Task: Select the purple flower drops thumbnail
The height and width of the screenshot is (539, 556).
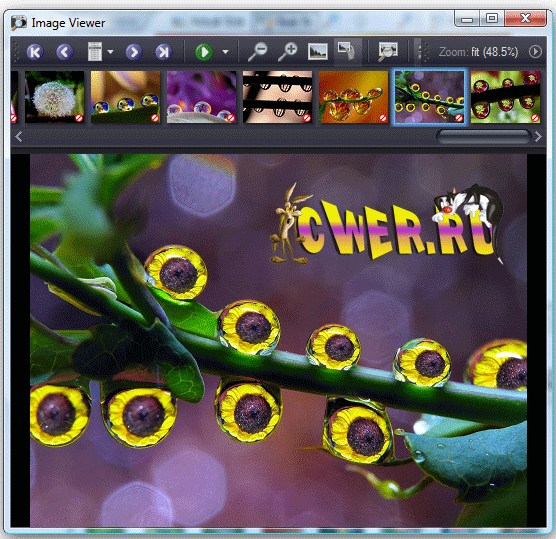Action: point(201,97)
